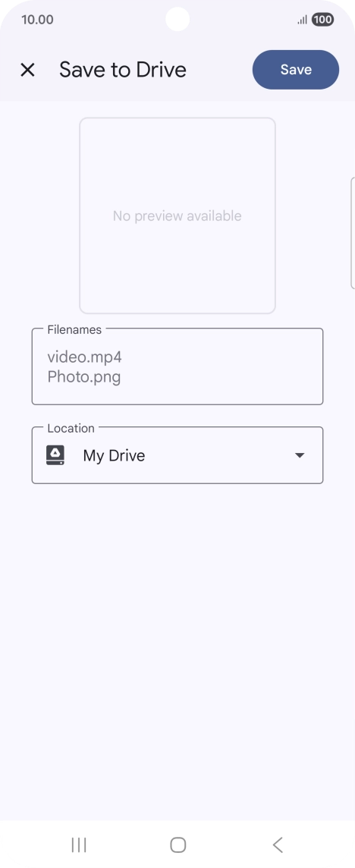Tap the status bar clock

click(38, 20)
